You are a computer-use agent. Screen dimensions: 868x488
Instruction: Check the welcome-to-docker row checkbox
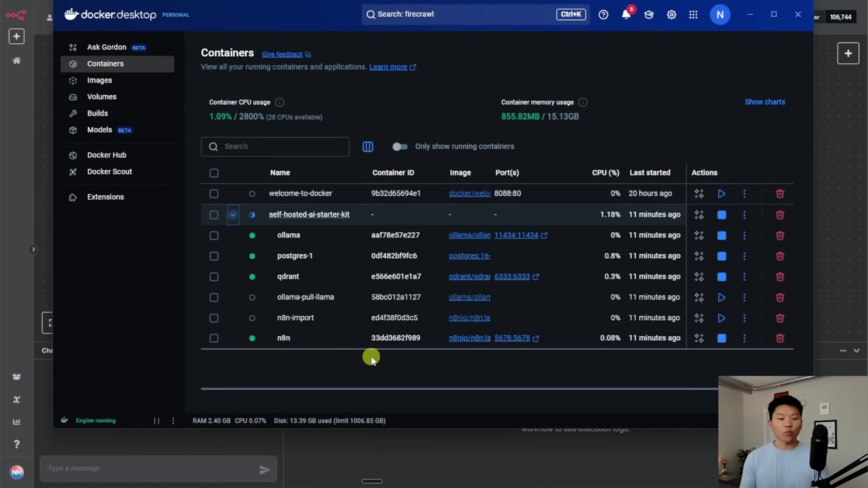click(214, 194)
